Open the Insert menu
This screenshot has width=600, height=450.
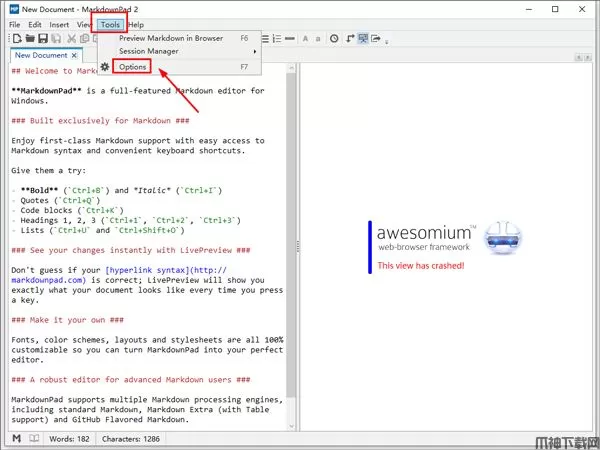[60, 24]
